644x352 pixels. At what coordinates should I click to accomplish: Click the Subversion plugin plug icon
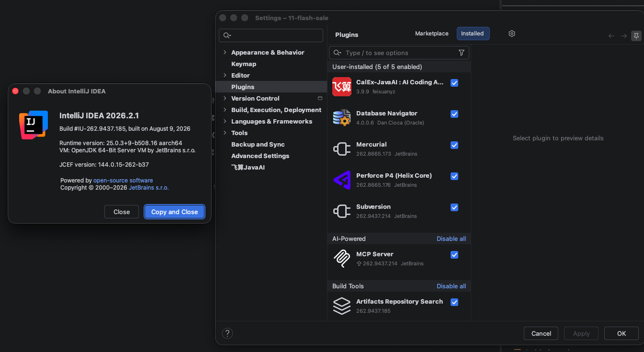tap(342, 211)
